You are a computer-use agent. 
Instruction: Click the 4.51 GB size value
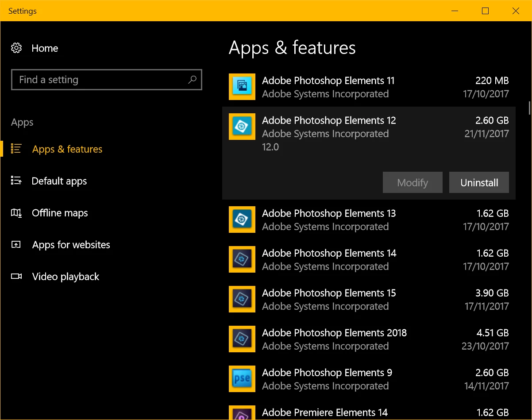pyautogui.click(x=493, y=333)
